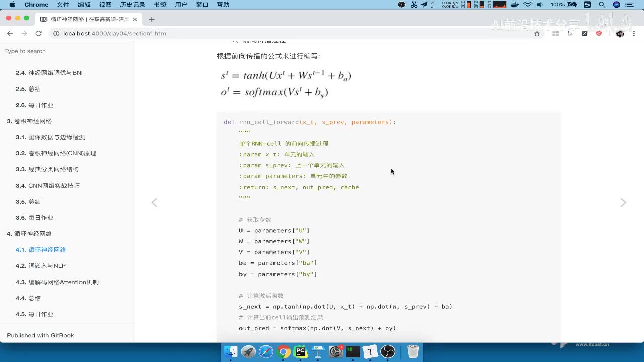This screenshot has height=362, width=644.
Task: Open Keynote from the Dock
Action: [318, 351]
